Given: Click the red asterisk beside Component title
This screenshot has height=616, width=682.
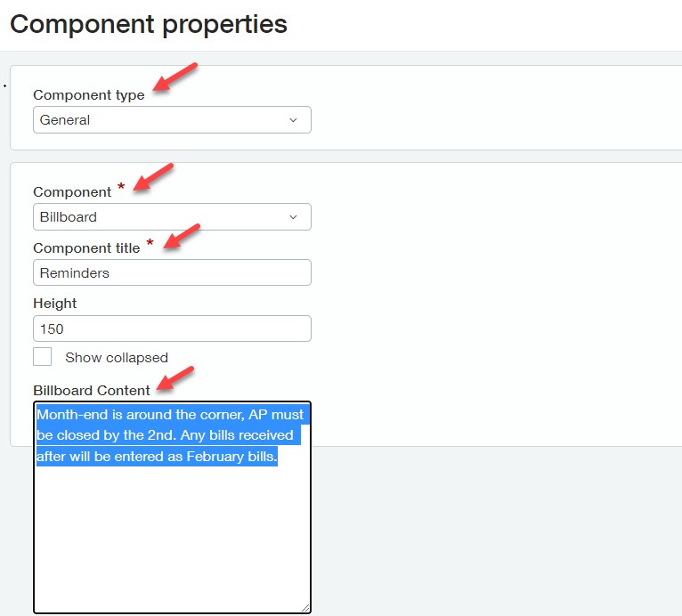Looking at the screenshot, I should (150, 243).
